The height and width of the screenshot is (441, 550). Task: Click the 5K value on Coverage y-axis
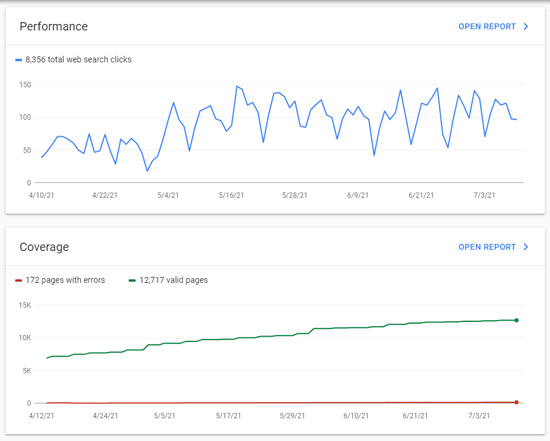pyautogui.click(x=27, y=371)
